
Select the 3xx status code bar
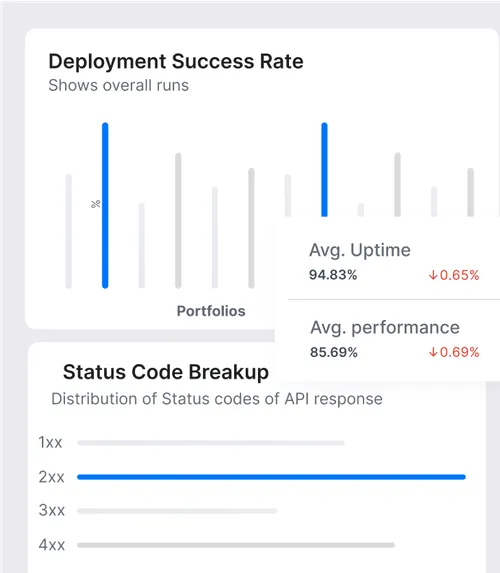click(177, 511)
